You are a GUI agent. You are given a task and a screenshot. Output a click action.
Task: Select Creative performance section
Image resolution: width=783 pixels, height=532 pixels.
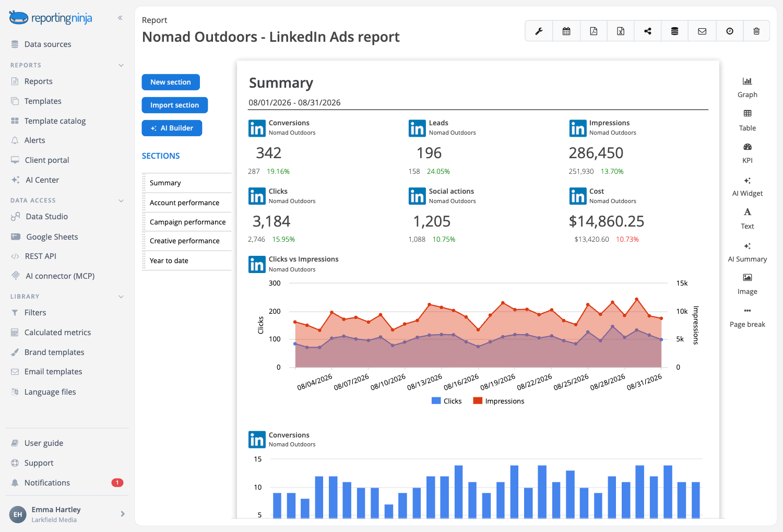[187, 241]
